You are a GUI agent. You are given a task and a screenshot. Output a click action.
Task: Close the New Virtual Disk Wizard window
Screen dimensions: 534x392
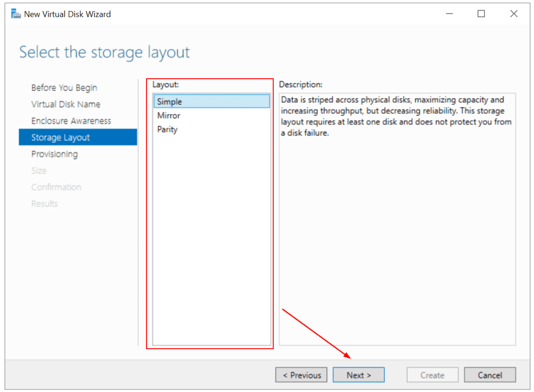(x=513, y=14)
